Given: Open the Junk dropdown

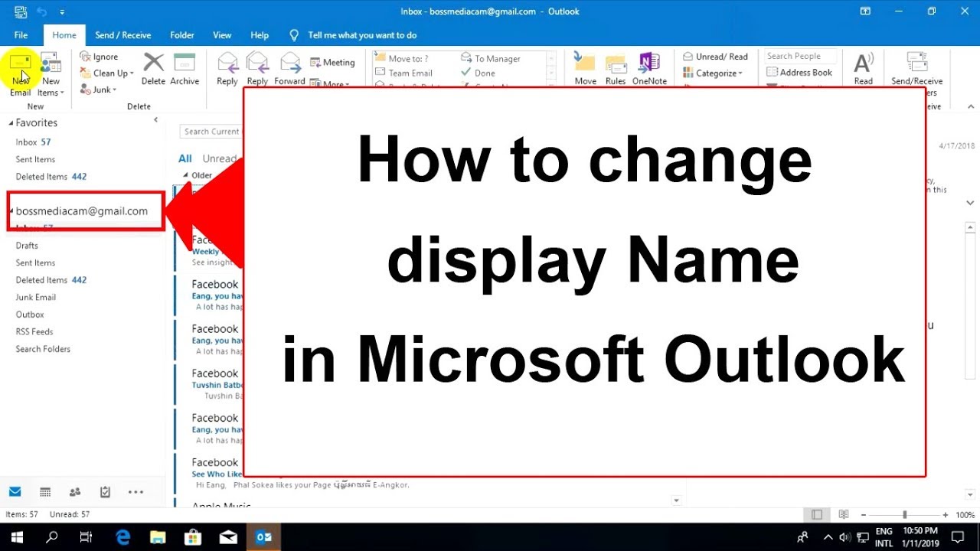Looking at the screenshot, I should pos(98,90).
